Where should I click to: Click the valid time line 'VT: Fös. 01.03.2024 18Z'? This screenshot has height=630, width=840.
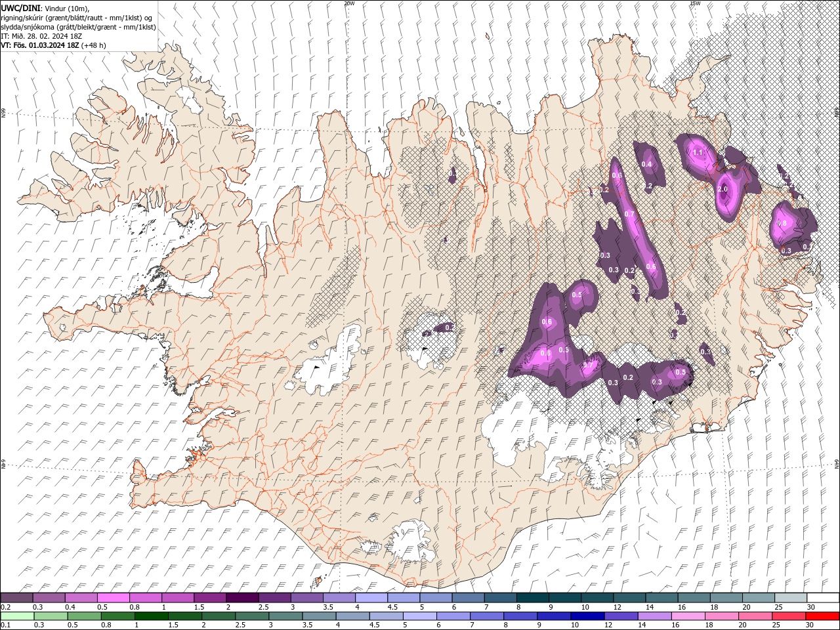pyautogui.click(x=40, y=45)
